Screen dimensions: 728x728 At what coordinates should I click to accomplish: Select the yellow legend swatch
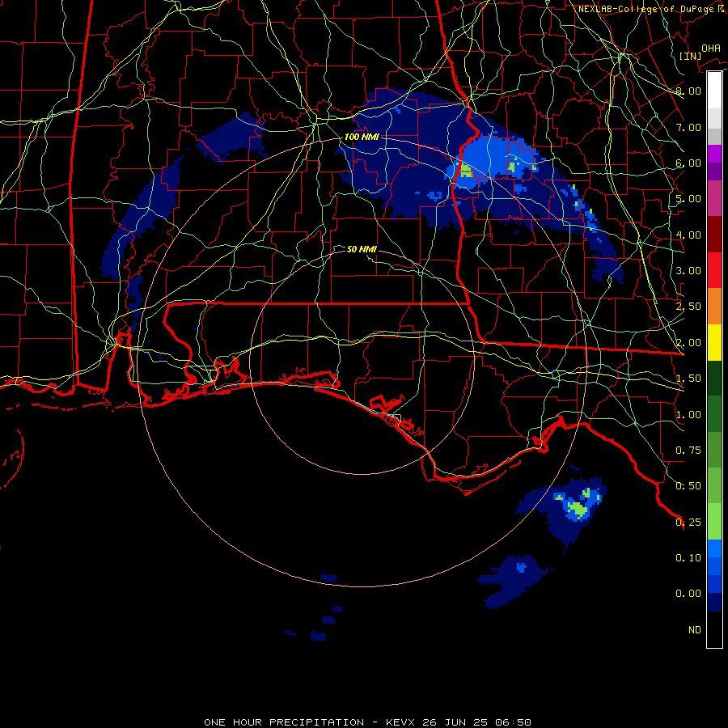click(714, 343)
